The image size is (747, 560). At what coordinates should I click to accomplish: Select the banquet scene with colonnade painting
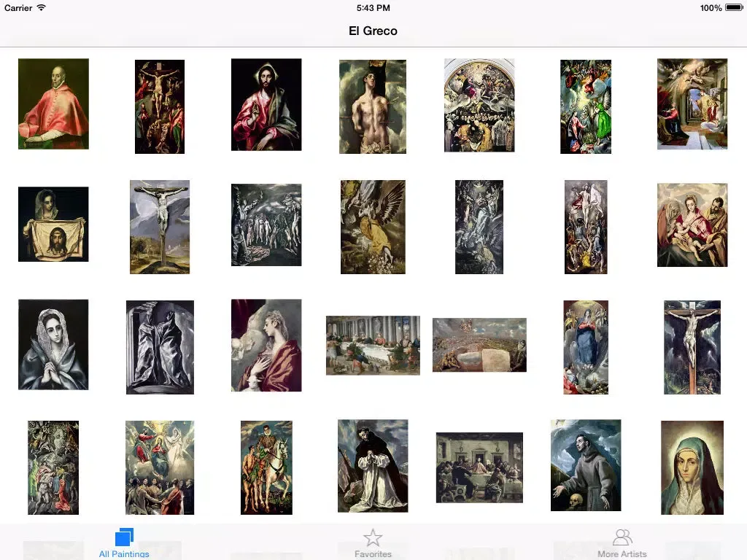coord(373,345)
